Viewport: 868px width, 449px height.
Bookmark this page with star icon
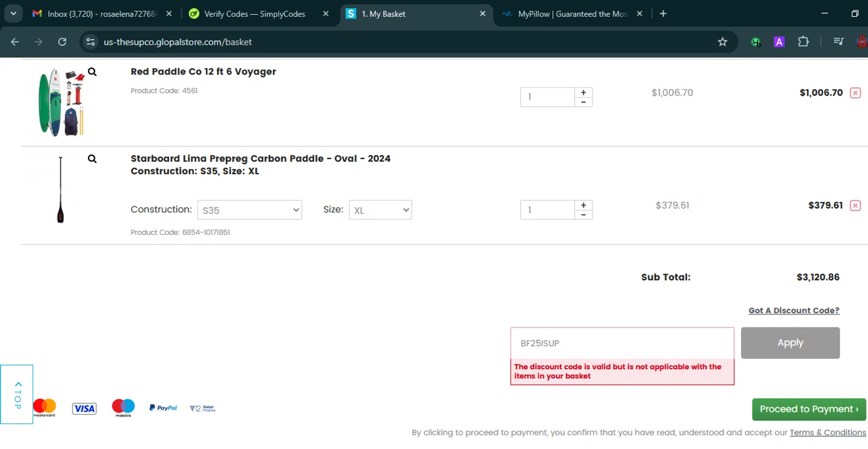click(722, 42)
